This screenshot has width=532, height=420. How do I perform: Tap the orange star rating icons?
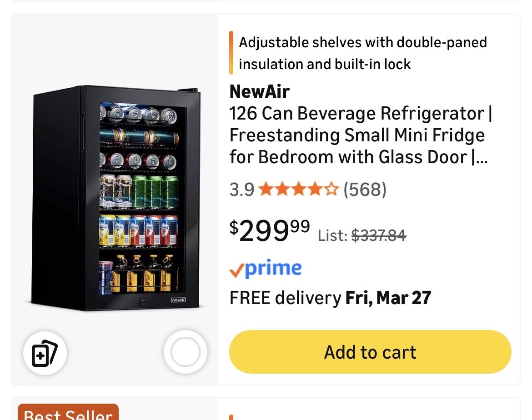point(298,189)
